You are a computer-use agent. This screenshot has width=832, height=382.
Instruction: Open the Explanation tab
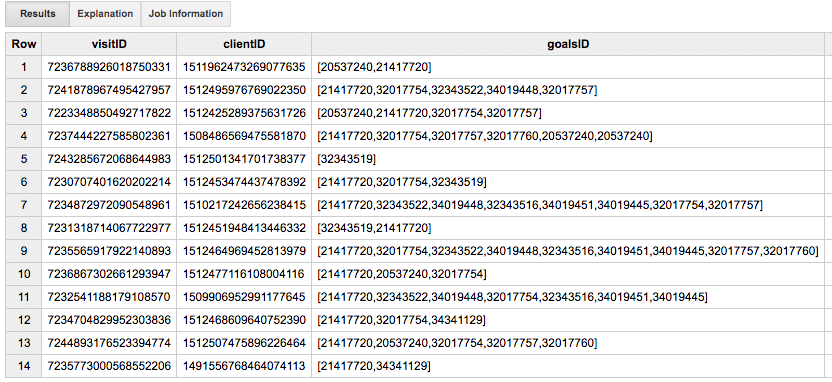(105, 14)
